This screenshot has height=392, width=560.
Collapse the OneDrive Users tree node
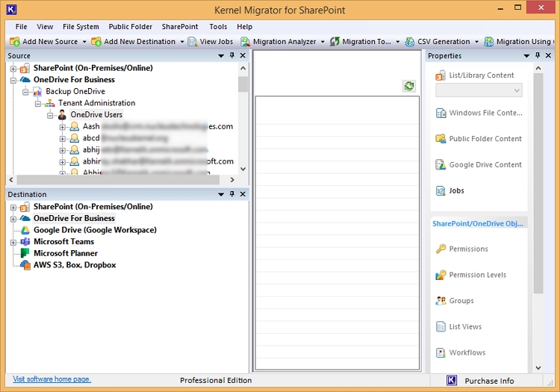click(x=51, y=115)
